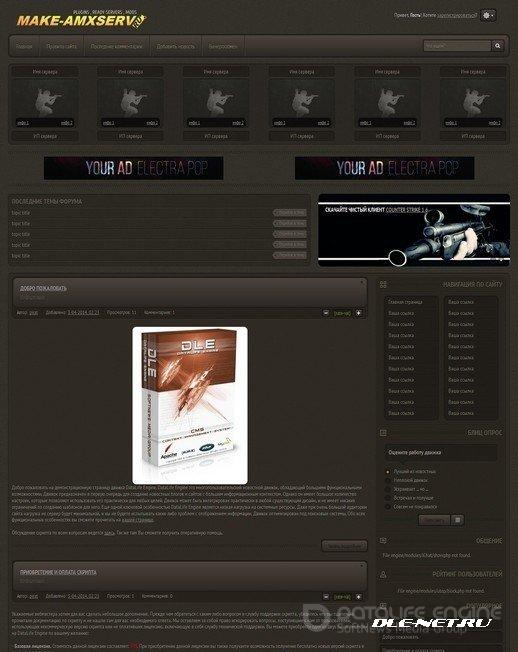Open the Последние комментарии menu item
Viewport: 518px width, 652px height.
click(x=116, y=46)
